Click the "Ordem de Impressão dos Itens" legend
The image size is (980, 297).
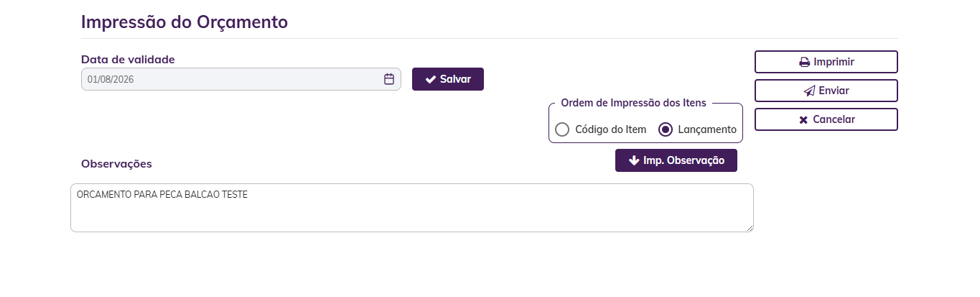633,103
